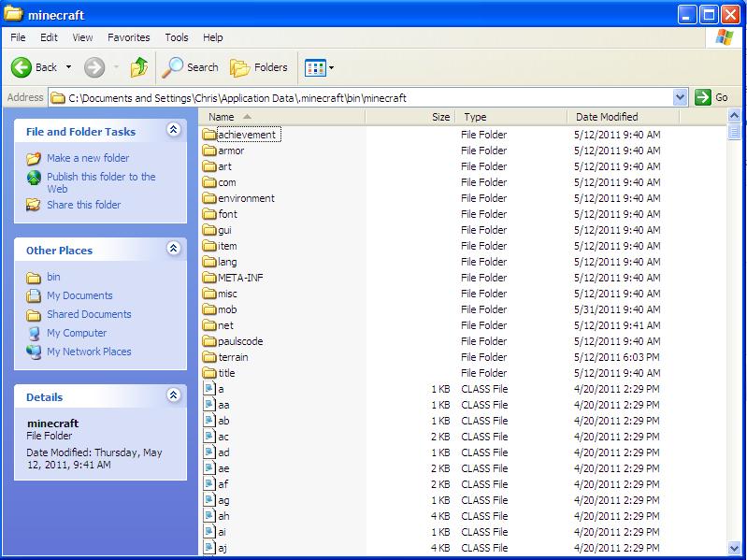Viewport: 747px width, 560px height.
Task: Select the title folder icon
Action: tap(209, 373)
